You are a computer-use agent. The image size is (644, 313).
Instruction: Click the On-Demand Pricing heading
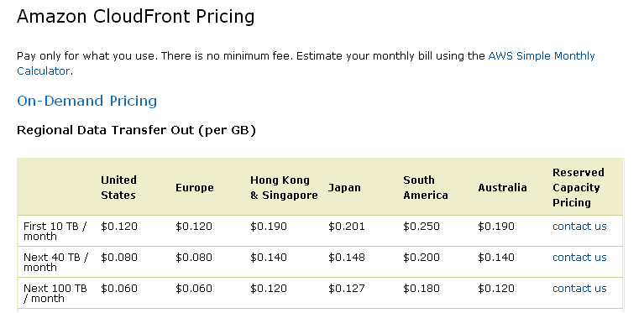pos(86,101)
